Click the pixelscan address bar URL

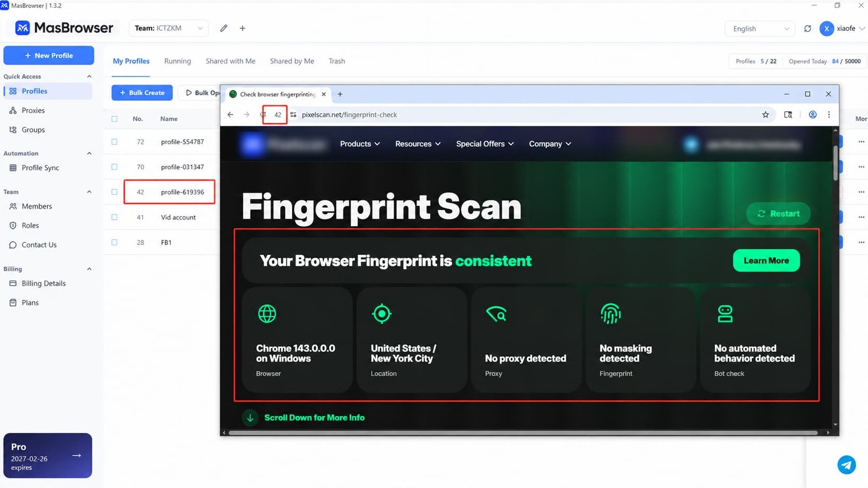tap(350, 115)
